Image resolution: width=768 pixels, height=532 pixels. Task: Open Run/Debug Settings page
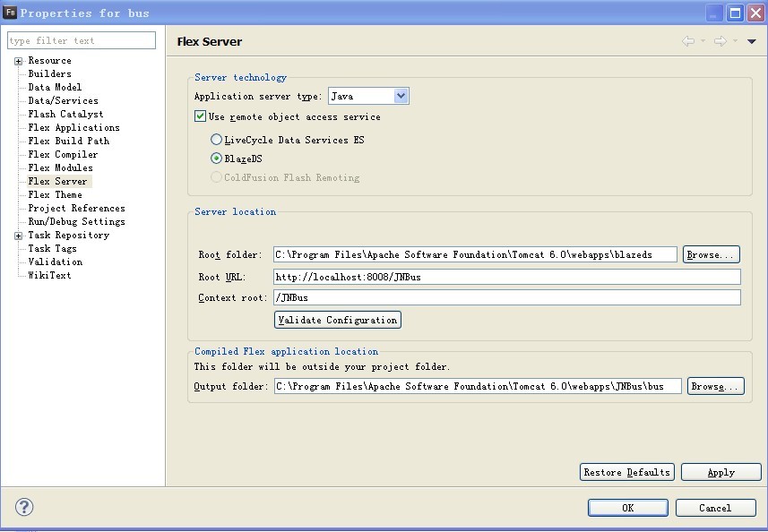pos(76,222)
